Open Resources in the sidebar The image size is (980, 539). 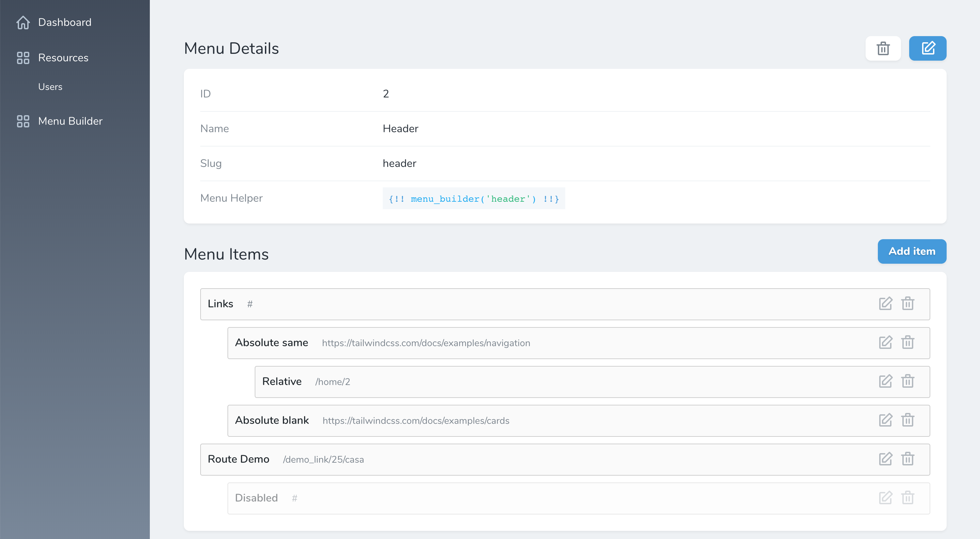tap(63, 58)
